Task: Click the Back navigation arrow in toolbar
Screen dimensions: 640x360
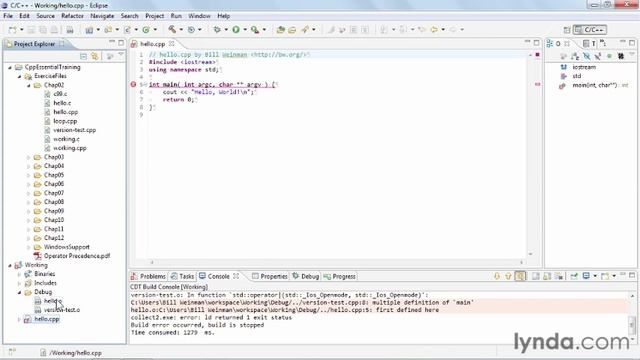Action: (x=434, y=29)
